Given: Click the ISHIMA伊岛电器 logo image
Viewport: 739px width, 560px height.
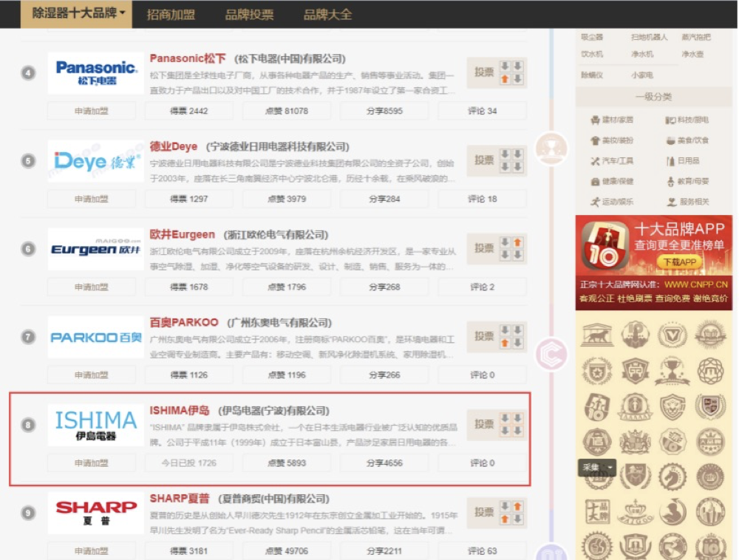Looking at the screenshot, I should click(95, 425).
